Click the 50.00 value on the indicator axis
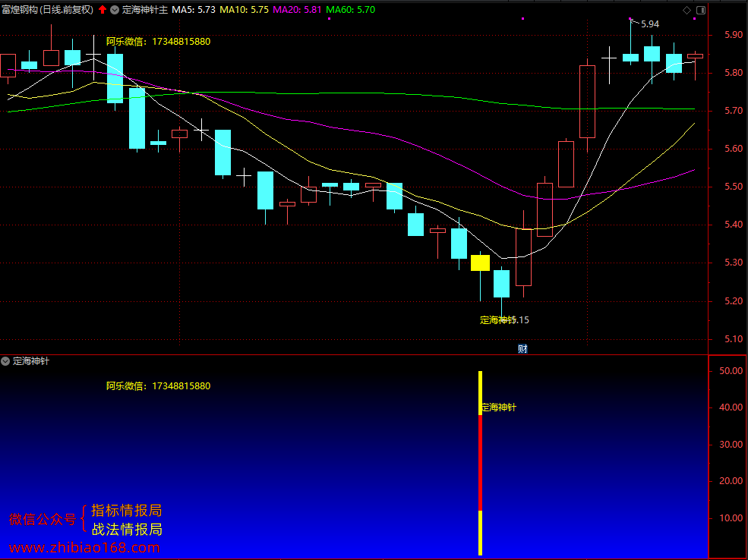 [x=731, y=371]
